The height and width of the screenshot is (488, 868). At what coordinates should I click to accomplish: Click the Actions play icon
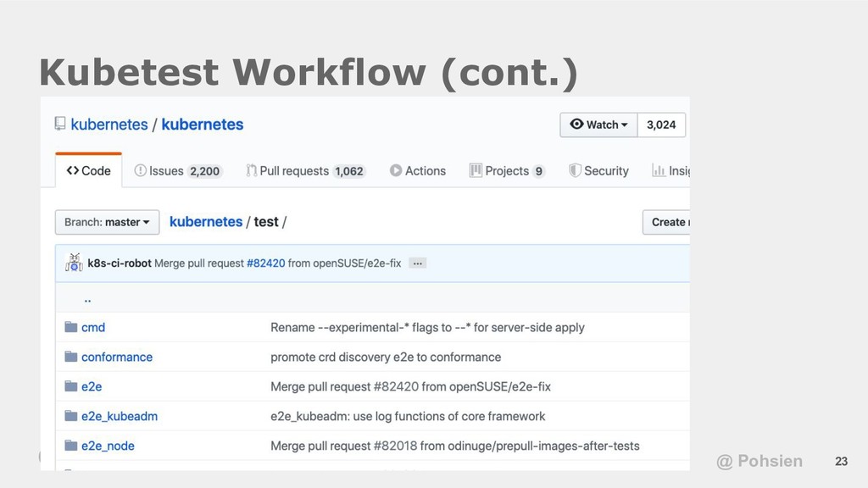tap(396, 170)
